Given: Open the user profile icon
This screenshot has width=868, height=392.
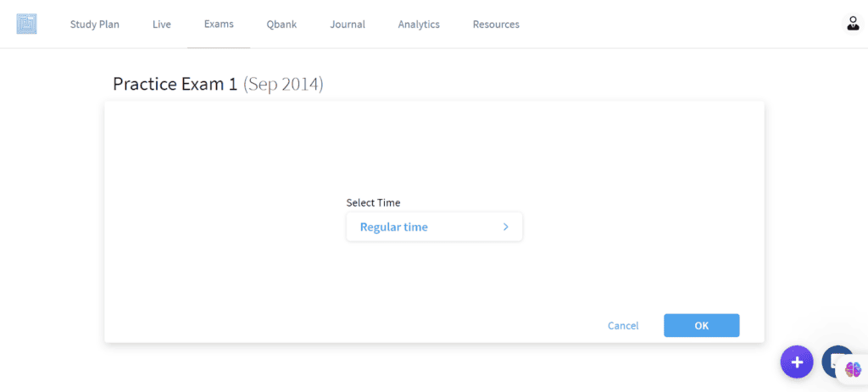Looking at the screenshot, I should (853, 24).
